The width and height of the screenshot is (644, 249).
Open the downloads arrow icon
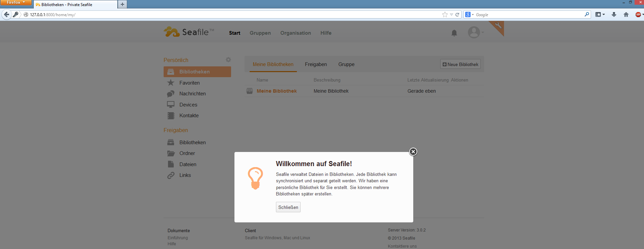coord(614,14)
